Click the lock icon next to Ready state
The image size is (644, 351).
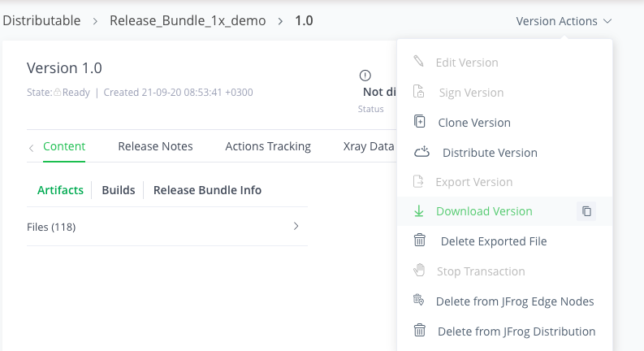click(x=58, y=92)
